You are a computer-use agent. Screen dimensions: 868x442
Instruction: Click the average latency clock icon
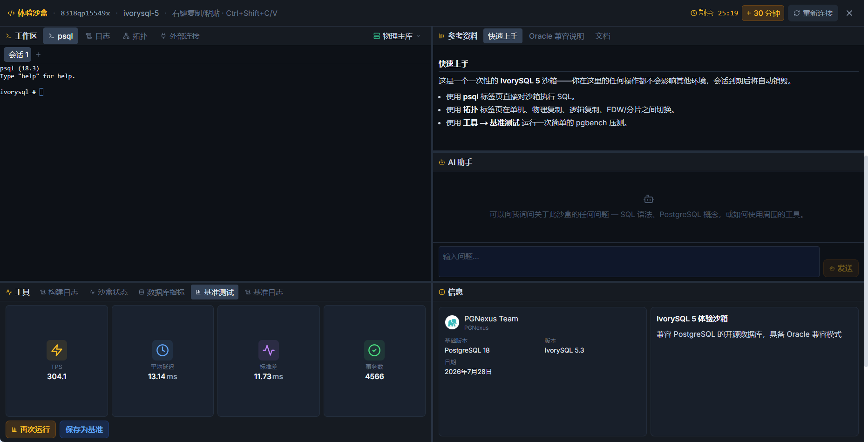(163, 350)
